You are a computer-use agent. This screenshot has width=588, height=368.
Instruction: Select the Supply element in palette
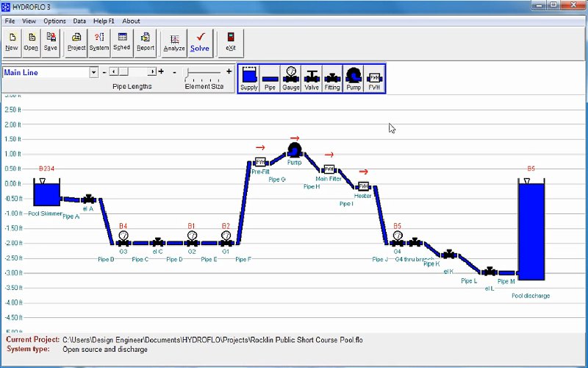coord(249,79)
